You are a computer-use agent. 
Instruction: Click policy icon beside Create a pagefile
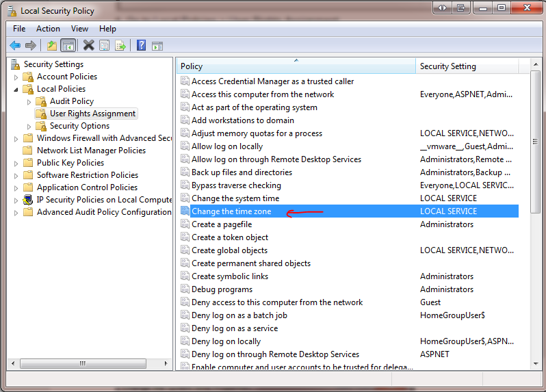tap(185, 224)
